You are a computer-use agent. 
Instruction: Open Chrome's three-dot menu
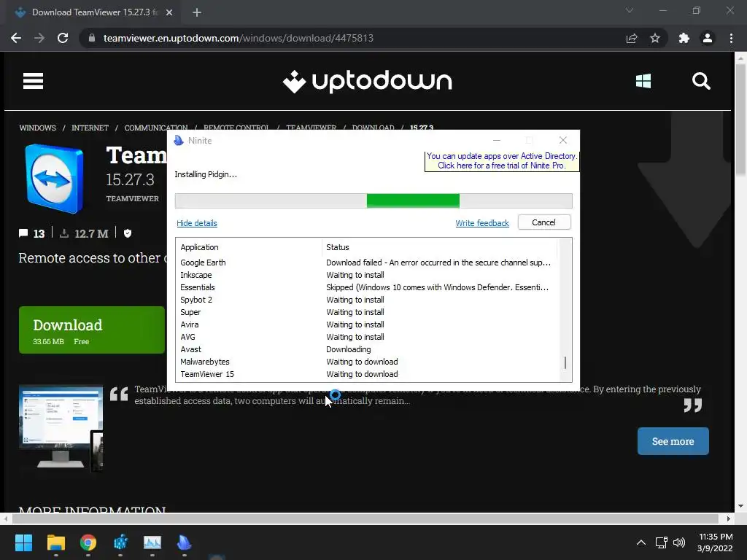pos(731,38)
